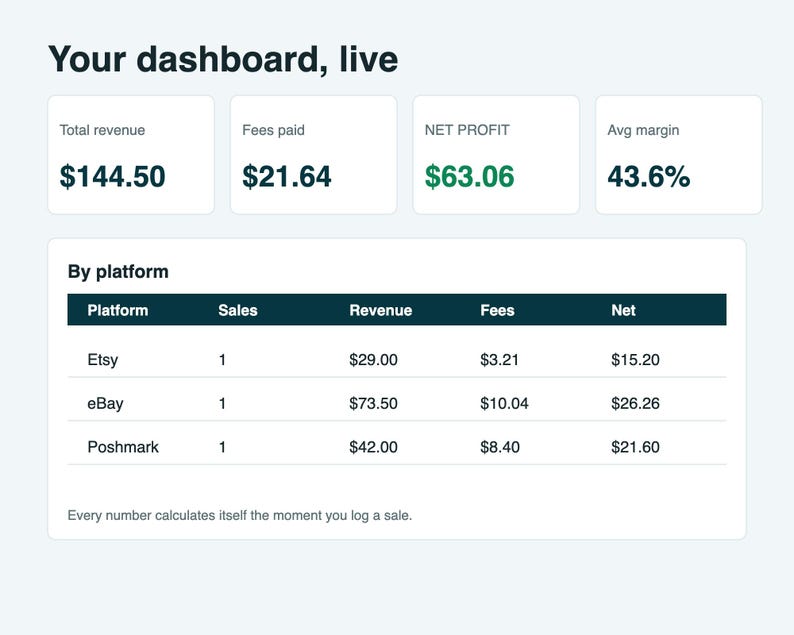Click the $15.20 Etsy net cell
Viewport: 794px width, 635px height.
coord(635,360)
